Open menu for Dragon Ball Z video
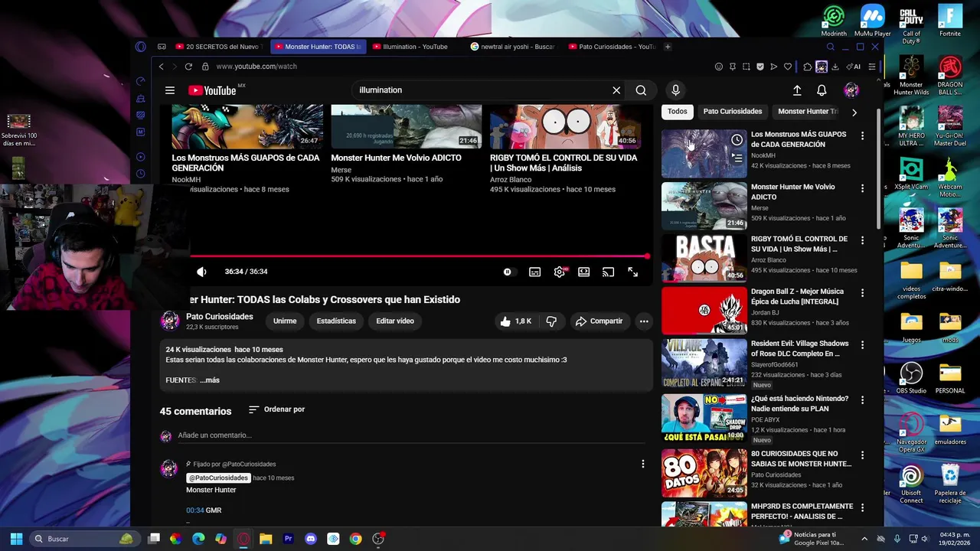Screen dimensions: 980x551 click(x=862, y=292)
